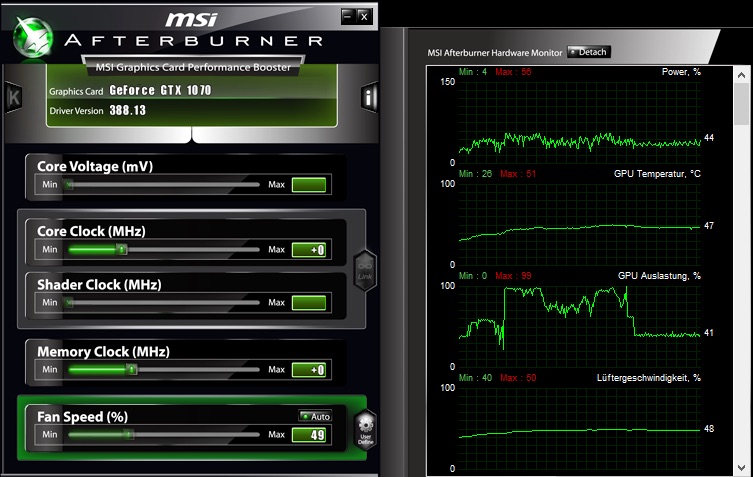Toggle the fan speed Auto button
Viewport: 753px width, 477px height.
coord(315,416)
